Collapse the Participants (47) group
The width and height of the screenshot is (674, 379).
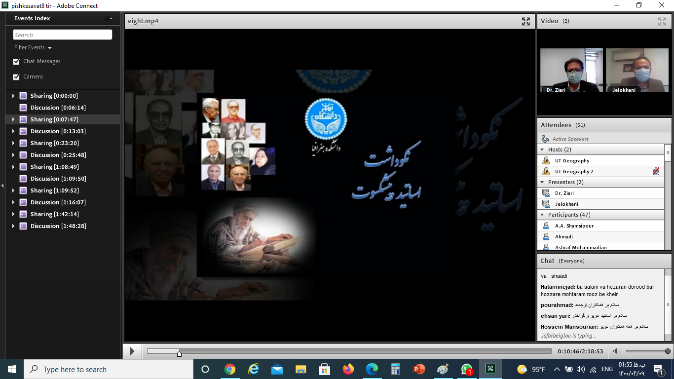click(542, 214)
